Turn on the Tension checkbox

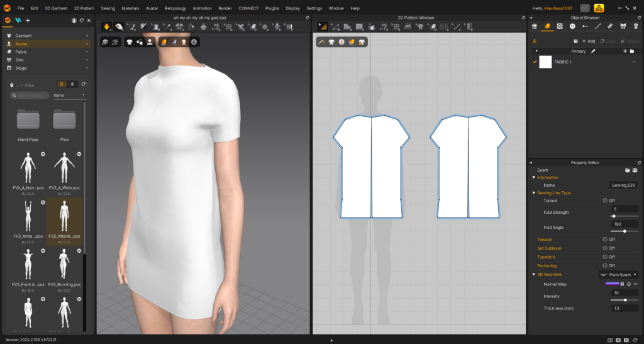click(x=605, y=239)
